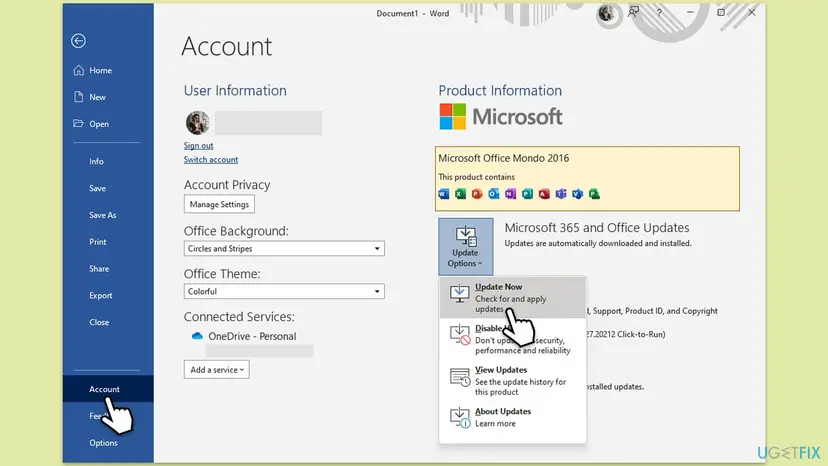Click the Excel app icon

tap(460, 194)
